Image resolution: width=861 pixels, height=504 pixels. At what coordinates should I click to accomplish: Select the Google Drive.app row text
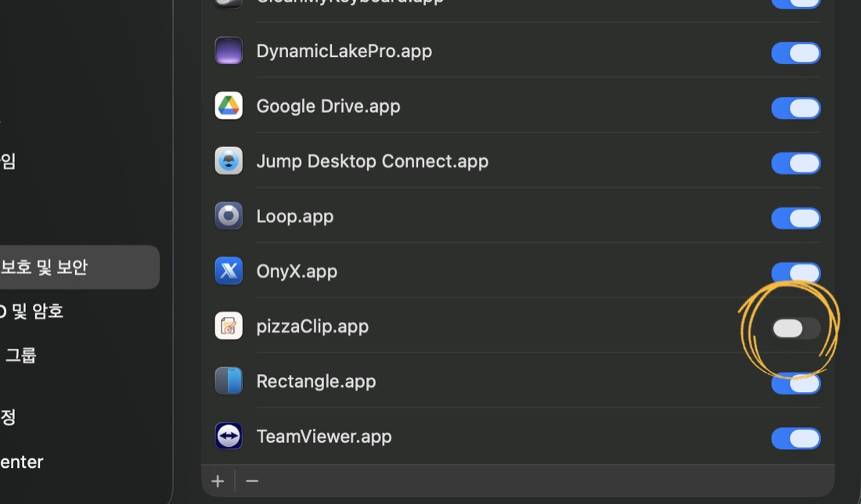329,106
